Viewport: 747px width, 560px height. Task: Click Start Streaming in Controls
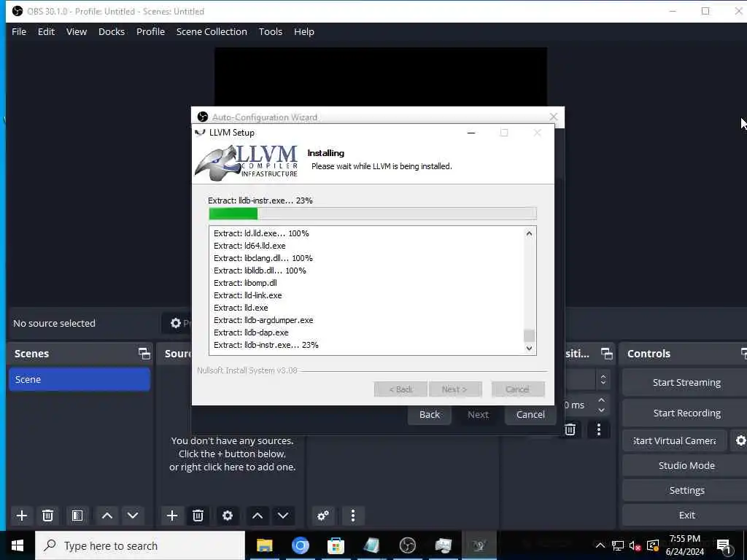(684, 382)
